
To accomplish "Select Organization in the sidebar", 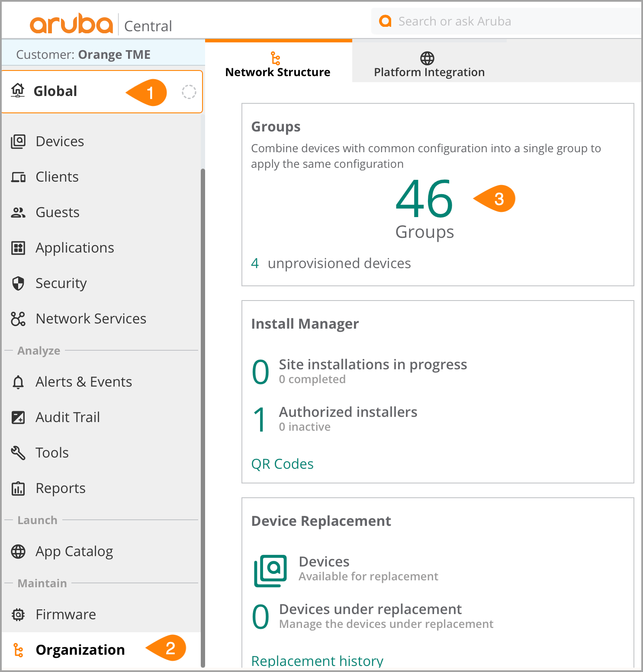I will tap(100, 650).
